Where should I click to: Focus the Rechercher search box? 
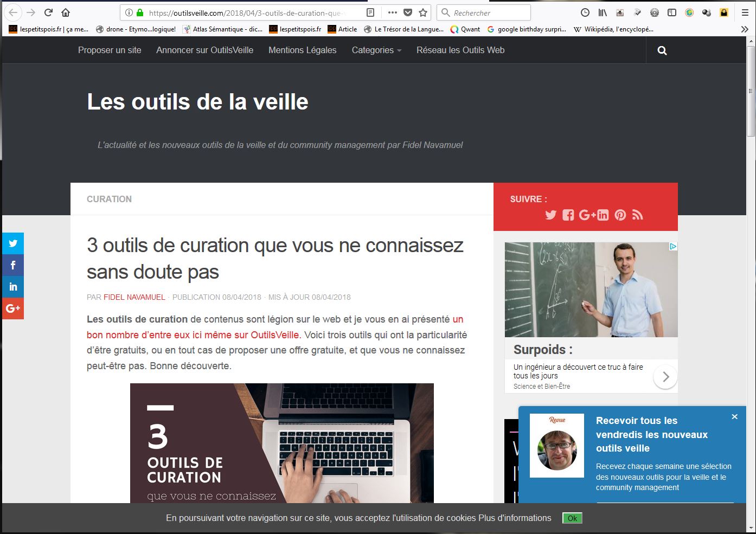pyautogui.click(x=484, y=12)
